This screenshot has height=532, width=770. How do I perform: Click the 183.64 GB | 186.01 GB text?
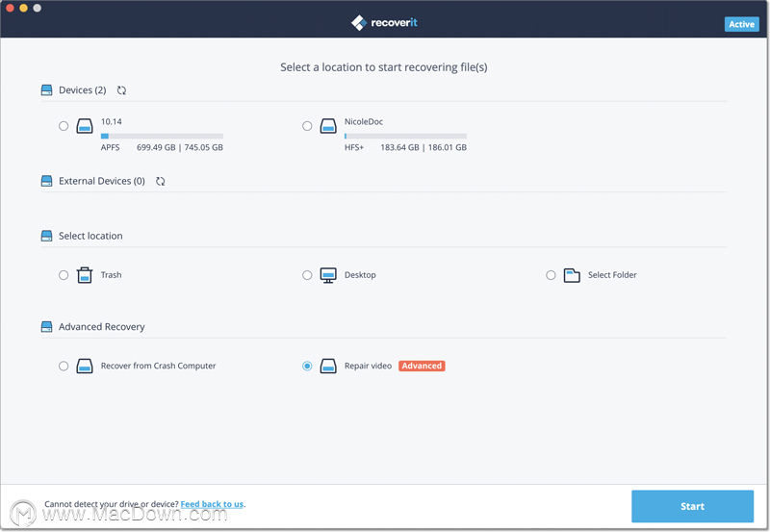tap(423, 147)
